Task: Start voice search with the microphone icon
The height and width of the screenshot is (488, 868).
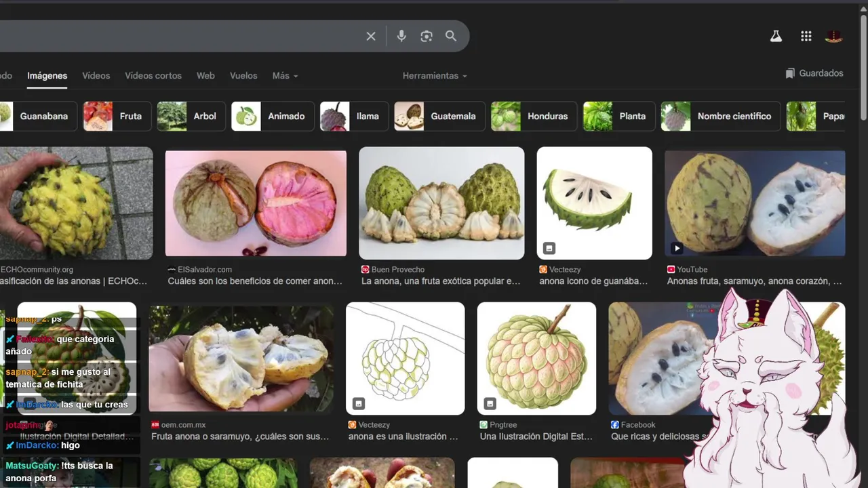Action: pos(401,36)
